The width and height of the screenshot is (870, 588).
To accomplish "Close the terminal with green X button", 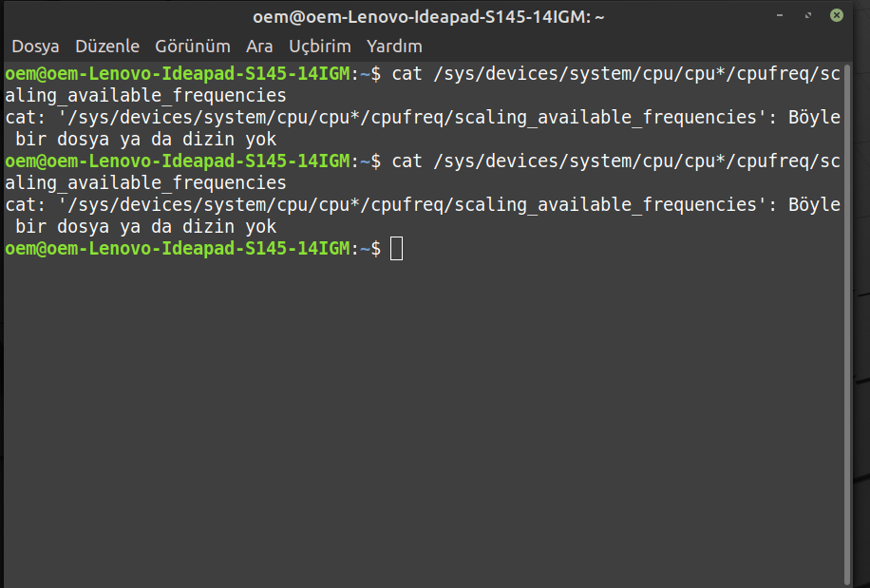I will tap(837, 15).
